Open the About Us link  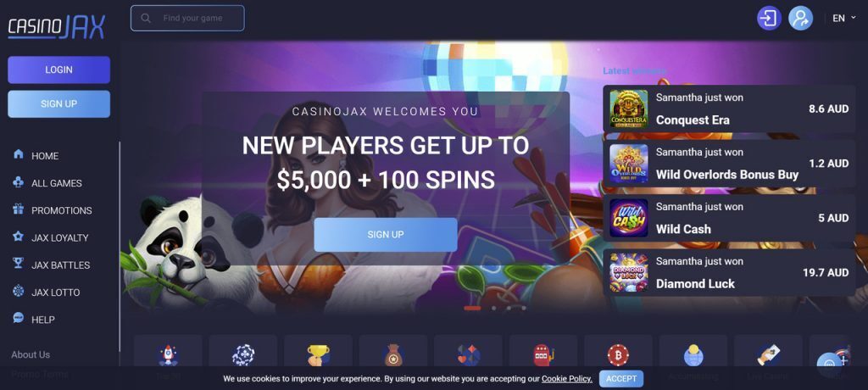(31, 354)
